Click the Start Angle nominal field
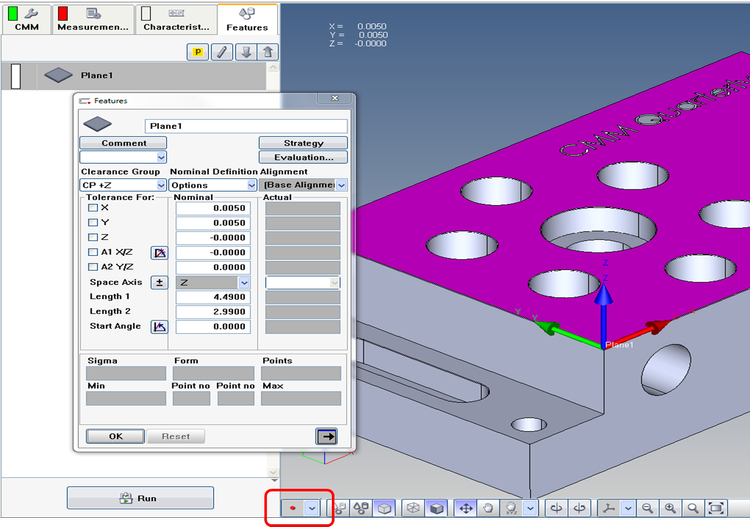 [x=213, y=327]
